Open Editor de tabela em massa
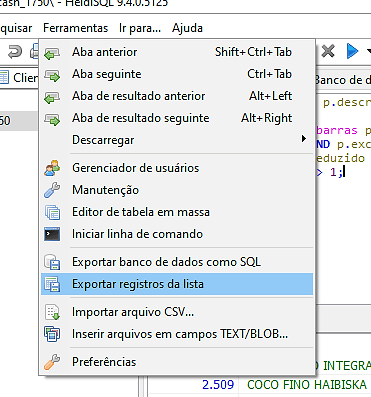This screenshot has width=371, height=397. pyautogui.click(x=177, y=212)
